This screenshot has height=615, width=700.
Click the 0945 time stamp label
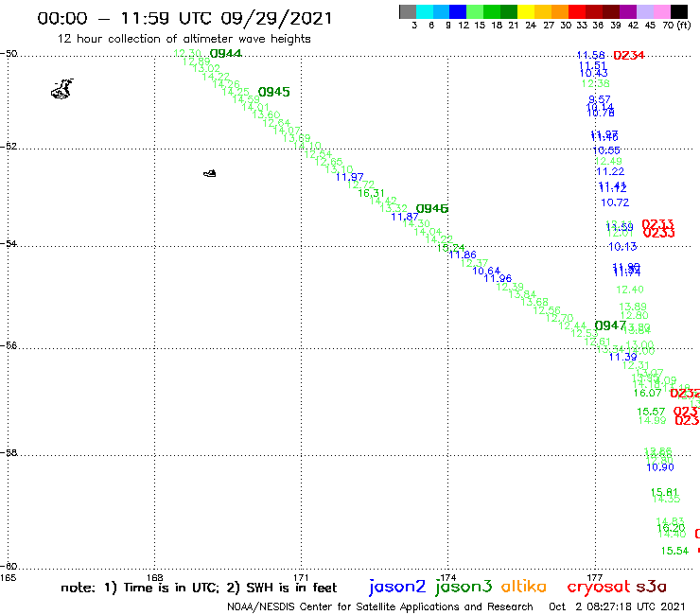click(274, 92)
